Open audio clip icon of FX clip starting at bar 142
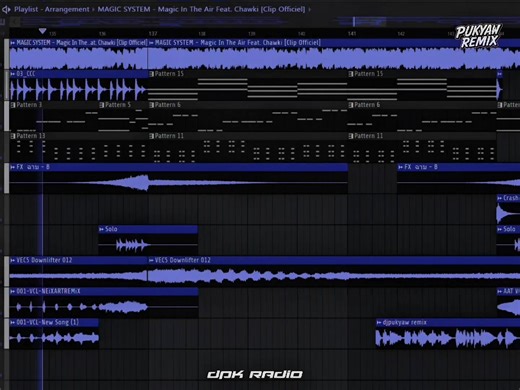520x390 pixels. (x=400, y=167)
